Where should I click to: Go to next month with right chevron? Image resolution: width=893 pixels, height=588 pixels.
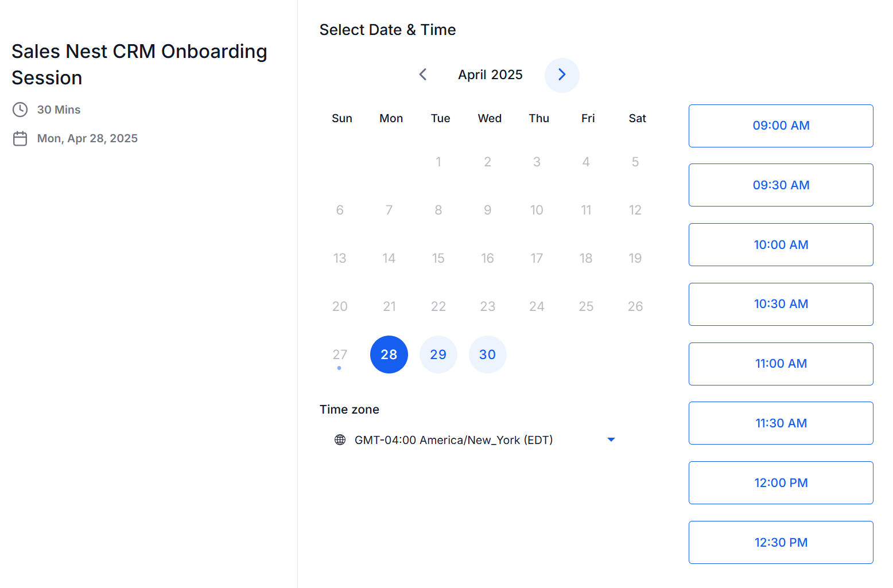[x=562, y=75]
